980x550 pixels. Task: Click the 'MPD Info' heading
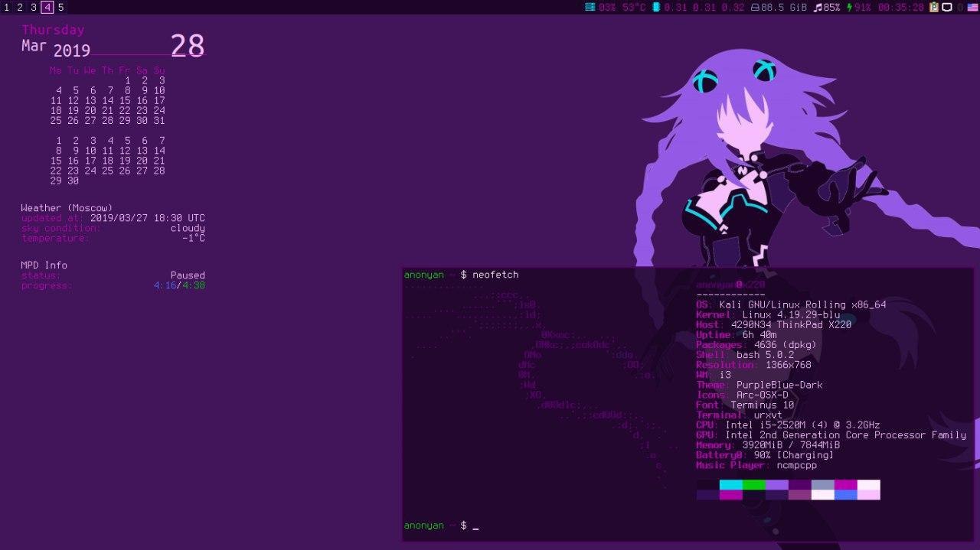pyautogui.click(x=44, y=265)
